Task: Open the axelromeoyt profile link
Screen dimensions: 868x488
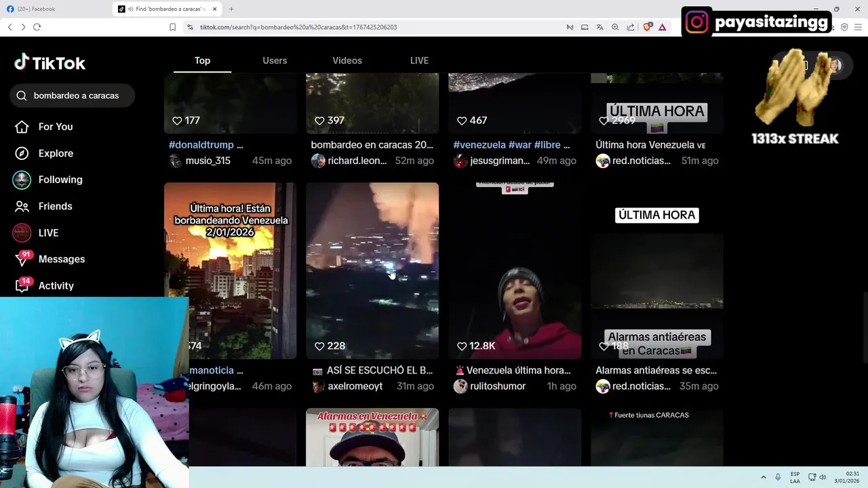Action: tap(347, 386)
